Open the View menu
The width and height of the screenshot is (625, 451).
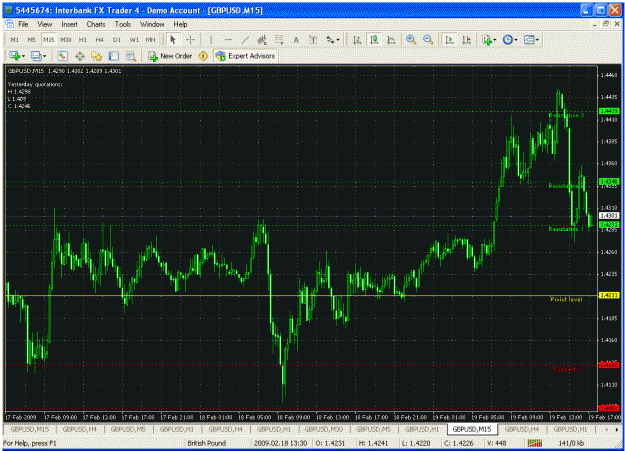[45, 24]
